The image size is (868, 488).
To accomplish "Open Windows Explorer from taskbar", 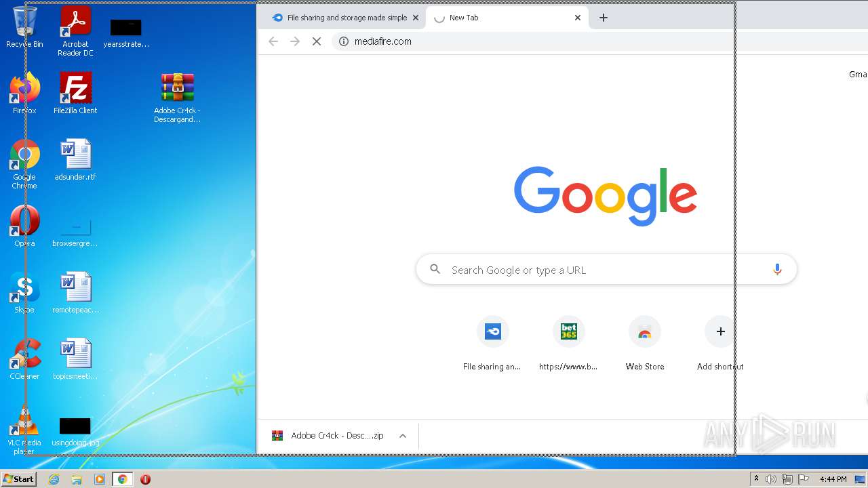I will tap(77, 479).
